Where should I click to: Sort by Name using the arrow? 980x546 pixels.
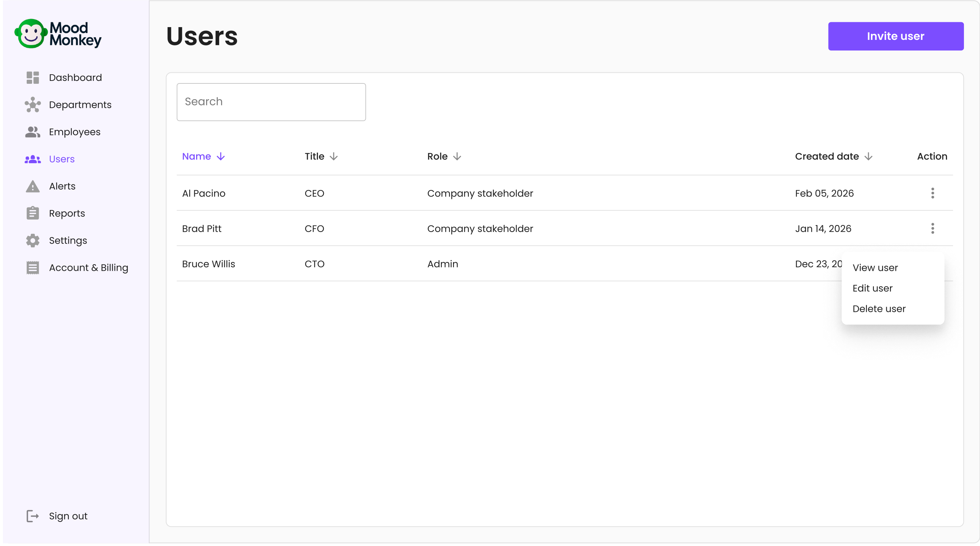coord(221,157)
